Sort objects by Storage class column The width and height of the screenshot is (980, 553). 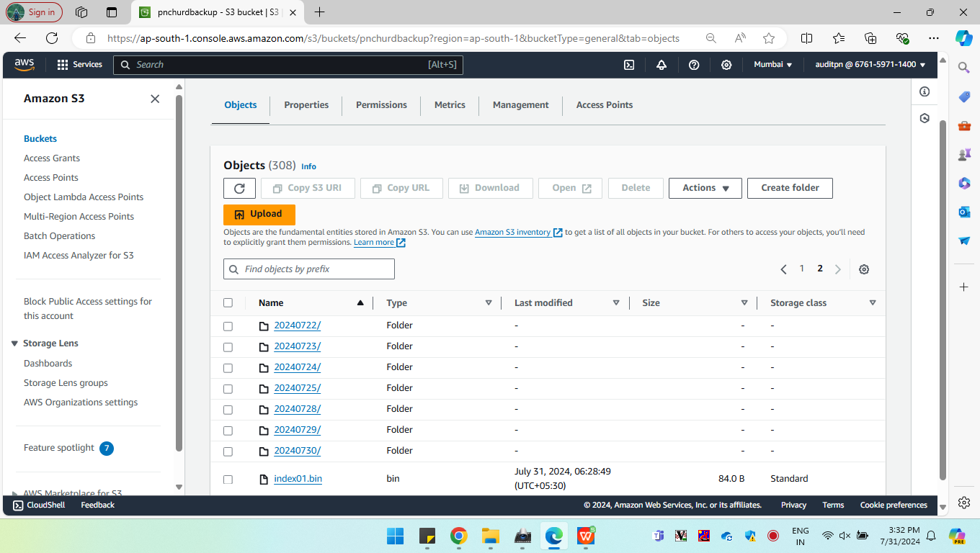coord(873,303)
